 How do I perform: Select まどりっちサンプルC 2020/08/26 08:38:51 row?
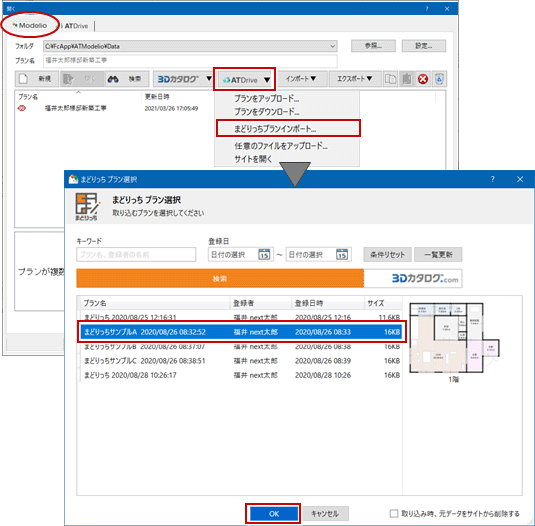241,361
